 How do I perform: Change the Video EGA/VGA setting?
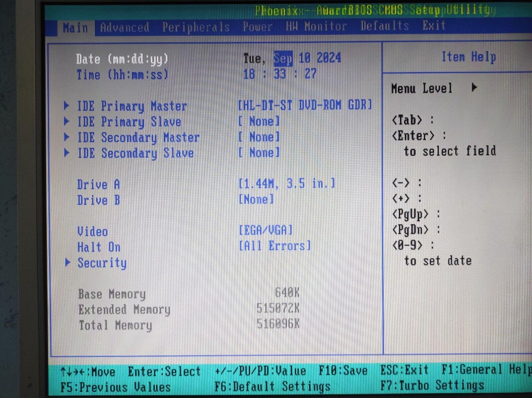click(265, 230)
